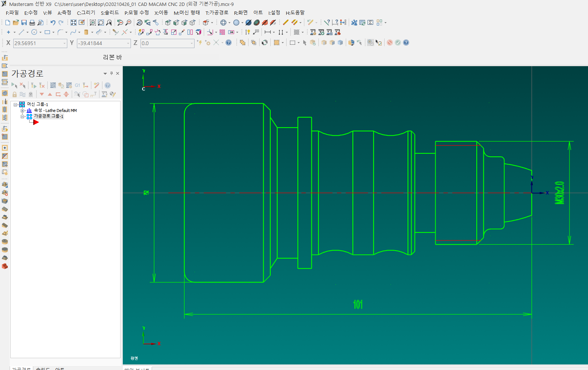Open the Analyze entity properties icon
588x370 pixels.
(x=327, y=23)
